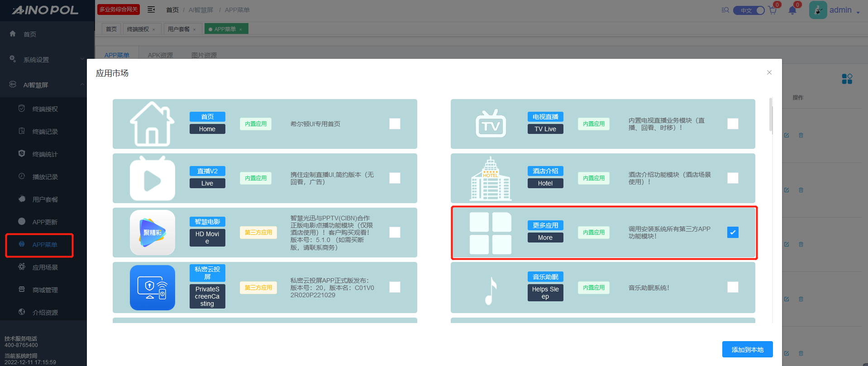Check the Home app checkbox

click(395, 124)
